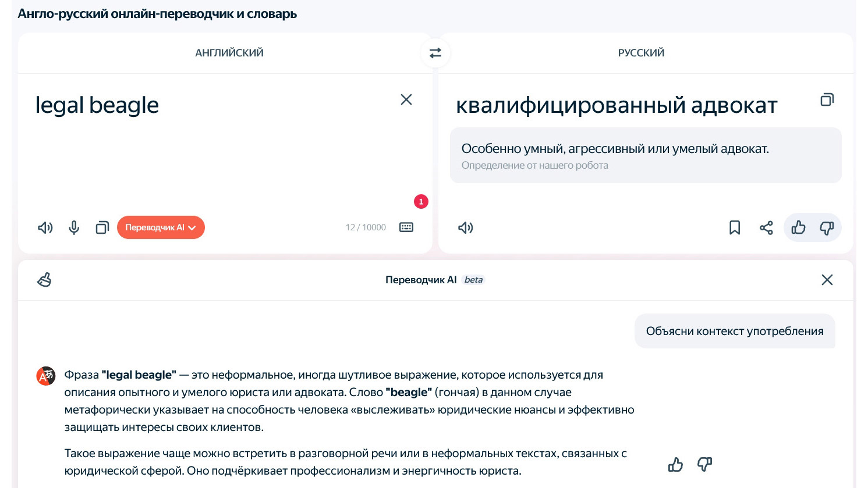The height and width of the screenshot is (488, 868).
Task: Activate microphone voice input
Action: pyautogui.click(x=74, y=227)
